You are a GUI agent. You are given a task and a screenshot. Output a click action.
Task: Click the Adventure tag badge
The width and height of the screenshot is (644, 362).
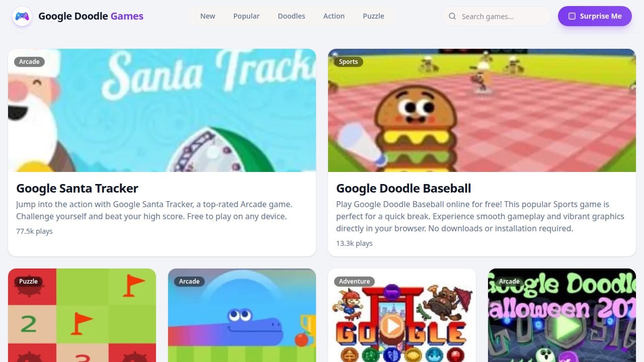354,282
